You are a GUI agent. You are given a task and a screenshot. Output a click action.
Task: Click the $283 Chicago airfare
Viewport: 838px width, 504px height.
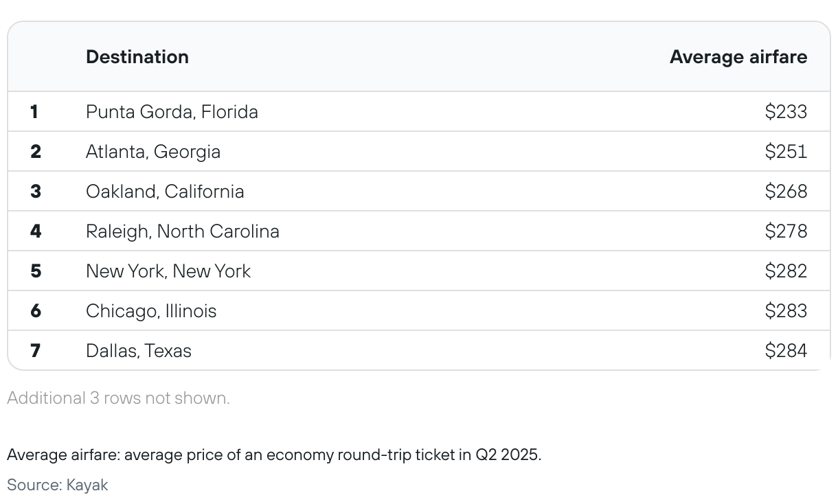click(x=786, y=311)
